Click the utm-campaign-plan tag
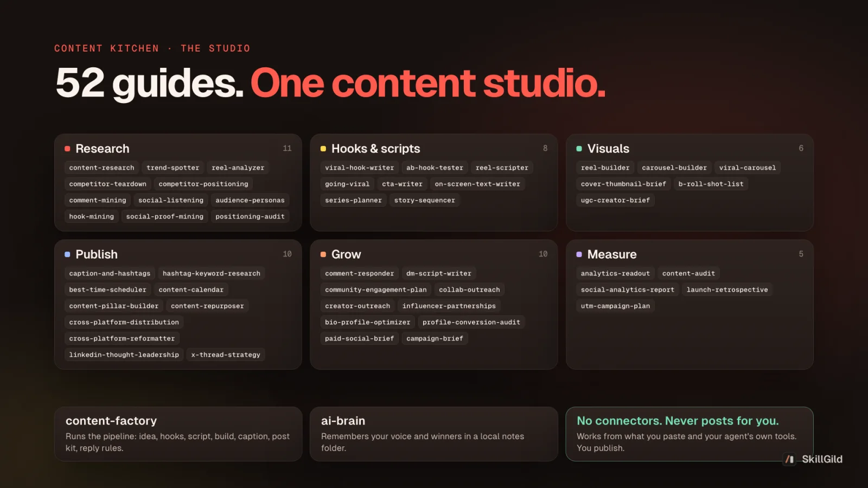Image resolution: width=868 pixels, height=488 pixels. [x=615, y=306]
